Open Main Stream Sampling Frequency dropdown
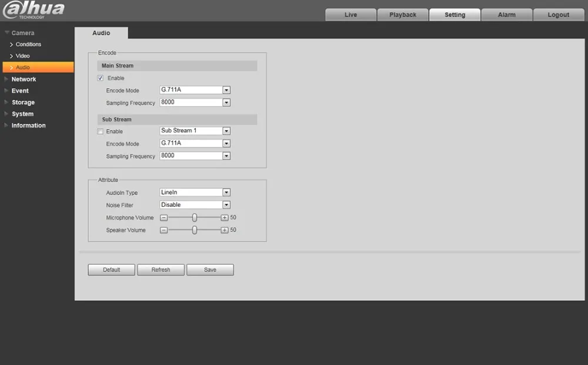Image resolution: width=588 pixels, height=365 pixels. tap(195, 102)
